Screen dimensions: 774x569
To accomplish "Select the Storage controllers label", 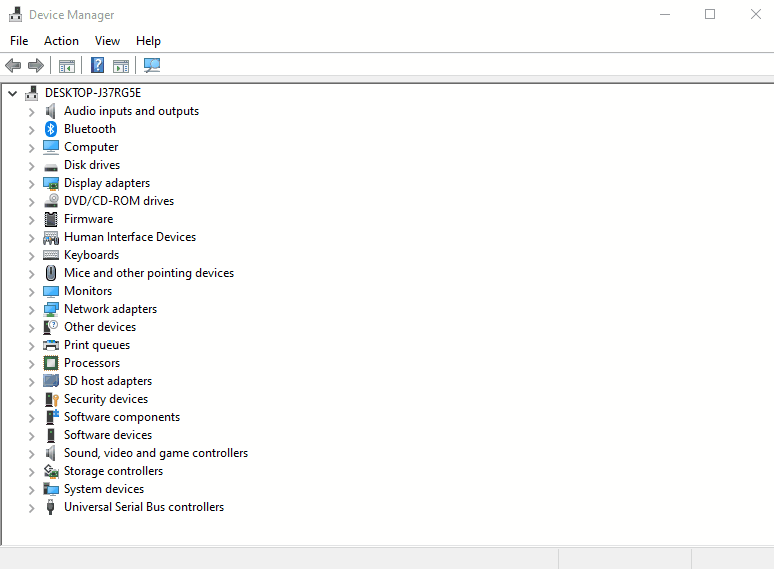I will point(114,471).
